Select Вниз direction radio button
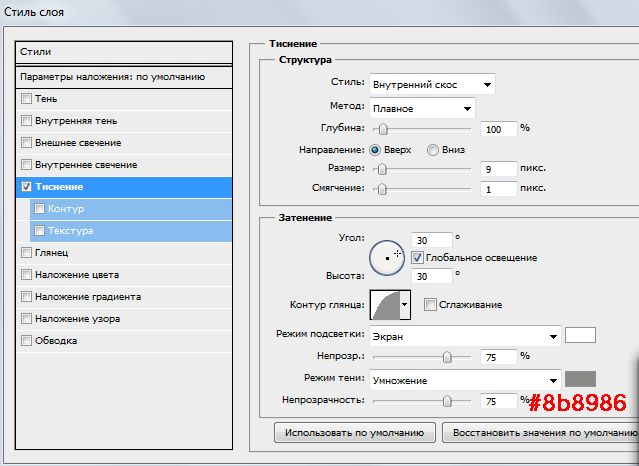This screenshot has width=639, height=466. coord(433,150)
